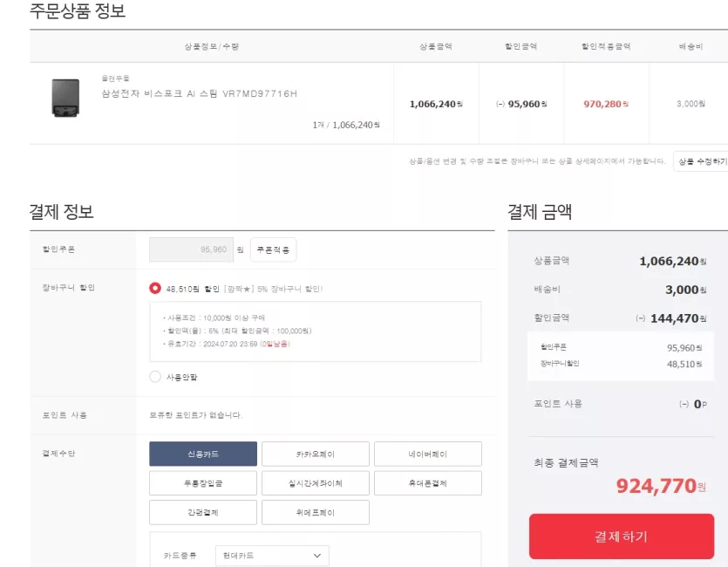Click the 배송비 3,000원 value in payment summary
This screenshot has width=728, height=567.
[x=685, y=290]
